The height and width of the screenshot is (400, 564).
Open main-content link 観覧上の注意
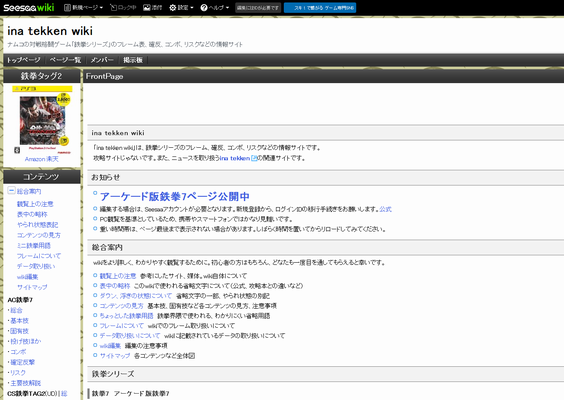point(118,276)
